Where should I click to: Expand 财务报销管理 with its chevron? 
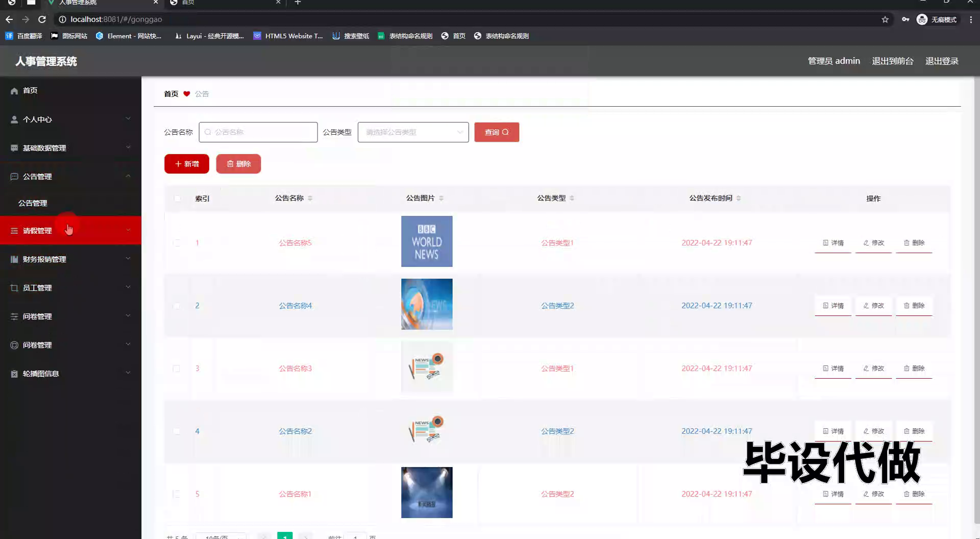(128, 259)
